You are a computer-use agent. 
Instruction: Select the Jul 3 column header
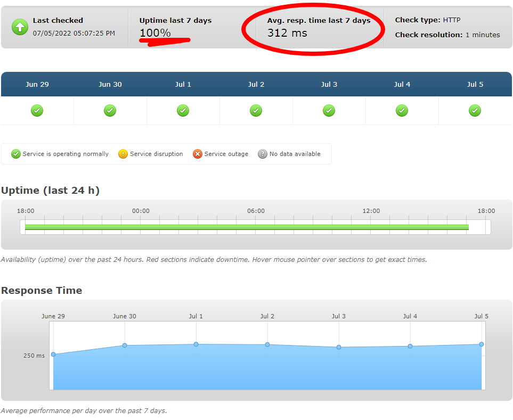click(x=329, y=84)
